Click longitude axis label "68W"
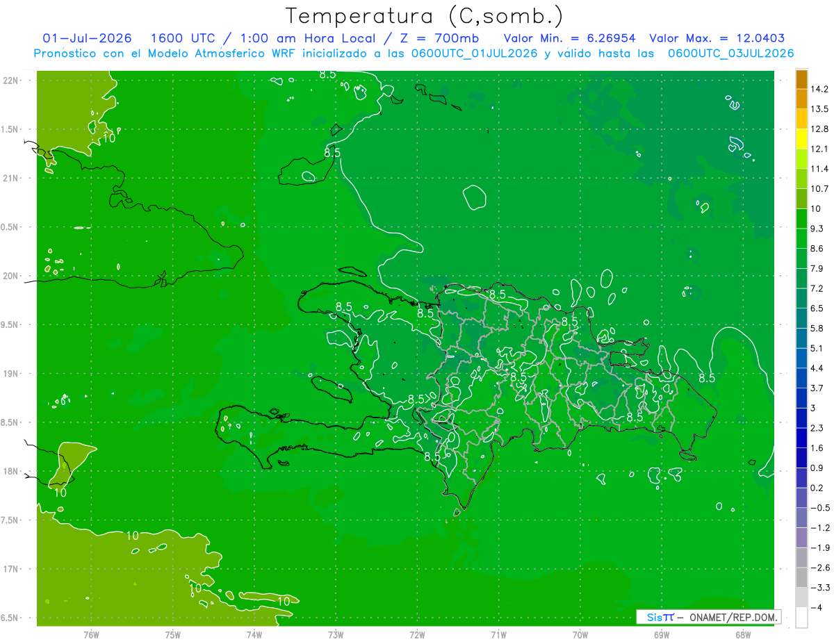The image size is (834, 644). (x=742, y=634)
